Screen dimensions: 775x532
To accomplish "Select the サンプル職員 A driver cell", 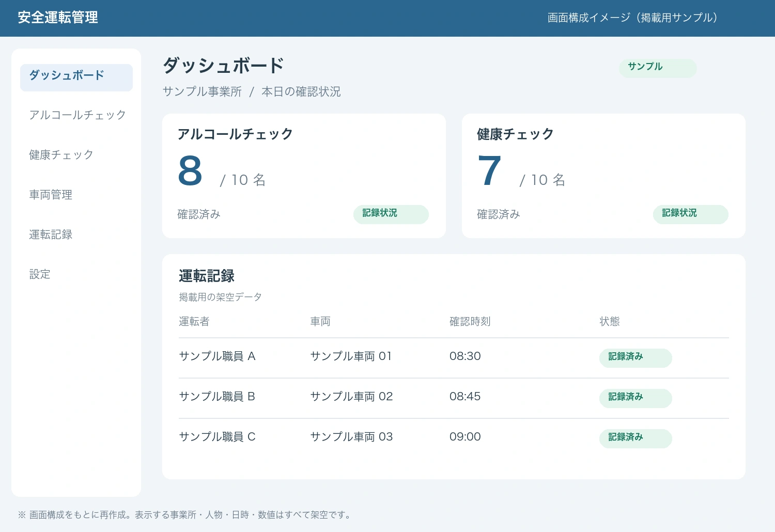I will pos(217,356).
